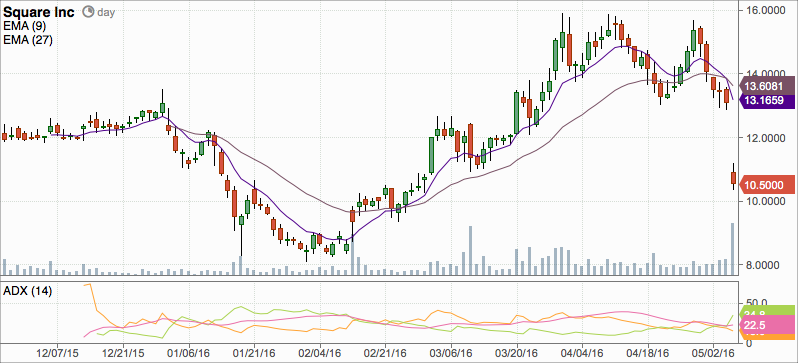This screenshot has height=363, width=798.
Task: Click the 03/06/16 date label
Action: pos(451,352)
